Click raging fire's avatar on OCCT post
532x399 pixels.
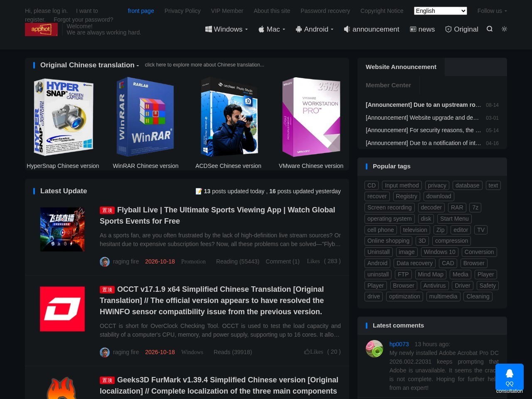click(105, 352)
